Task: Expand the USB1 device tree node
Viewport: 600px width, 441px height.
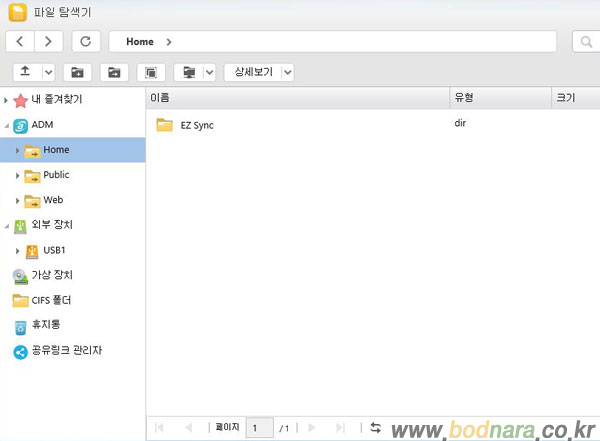Action: 17,250
